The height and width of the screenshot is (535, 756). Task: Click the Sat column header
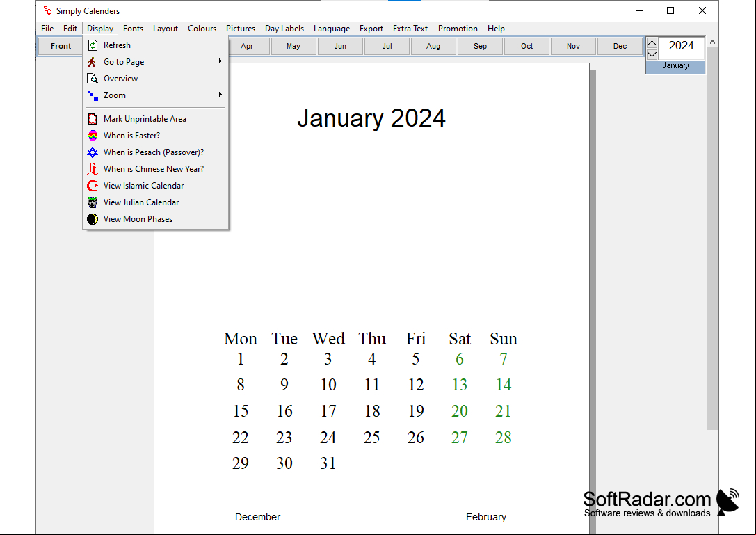coord(460,339)
